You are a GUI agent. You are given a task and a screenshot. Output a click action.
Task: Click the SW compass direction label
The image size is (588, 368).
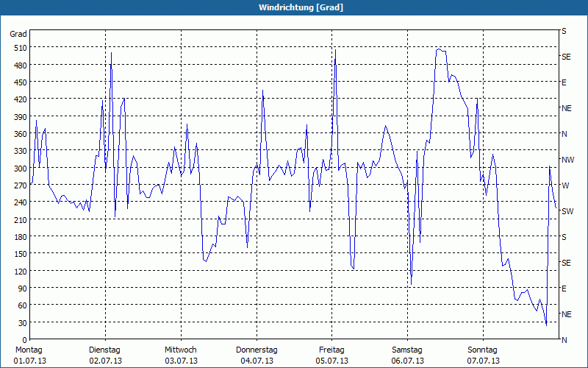567,211
